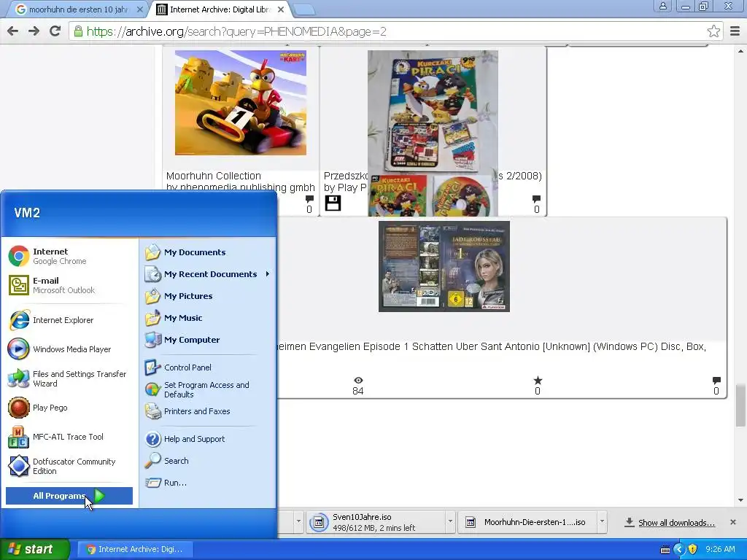
Task: Switch to moorhuhn Google search tab
Action: pyautogui.click(x=79, y=9)
